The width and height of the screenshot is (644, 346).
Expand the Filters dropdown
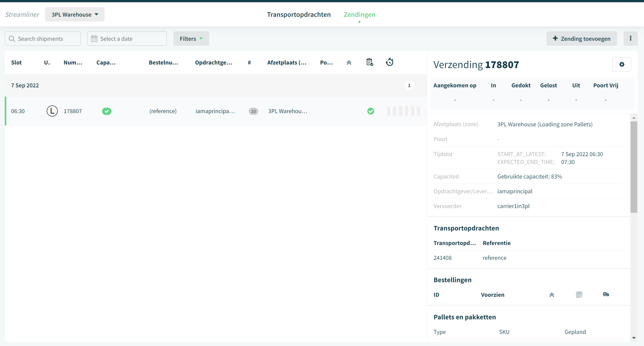(191, 39)
